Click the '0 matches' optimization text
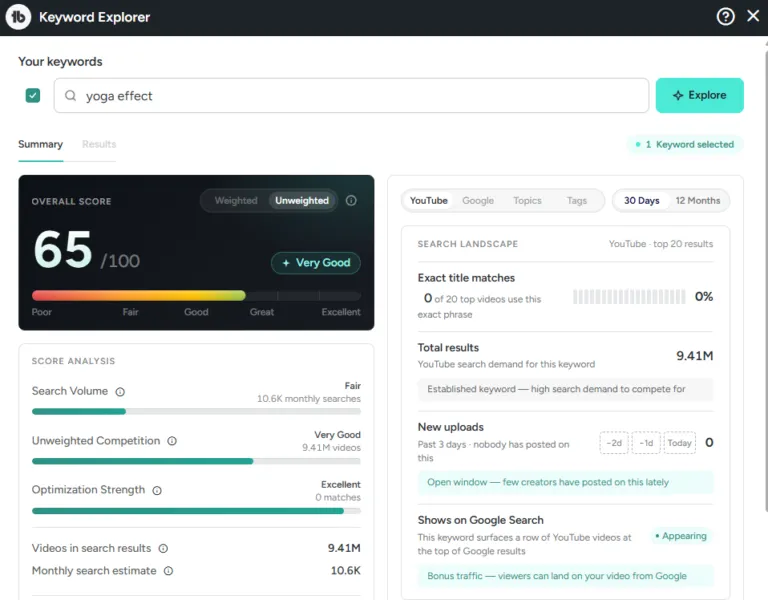This screenshot has width=768, height=600. coord(338,497)
